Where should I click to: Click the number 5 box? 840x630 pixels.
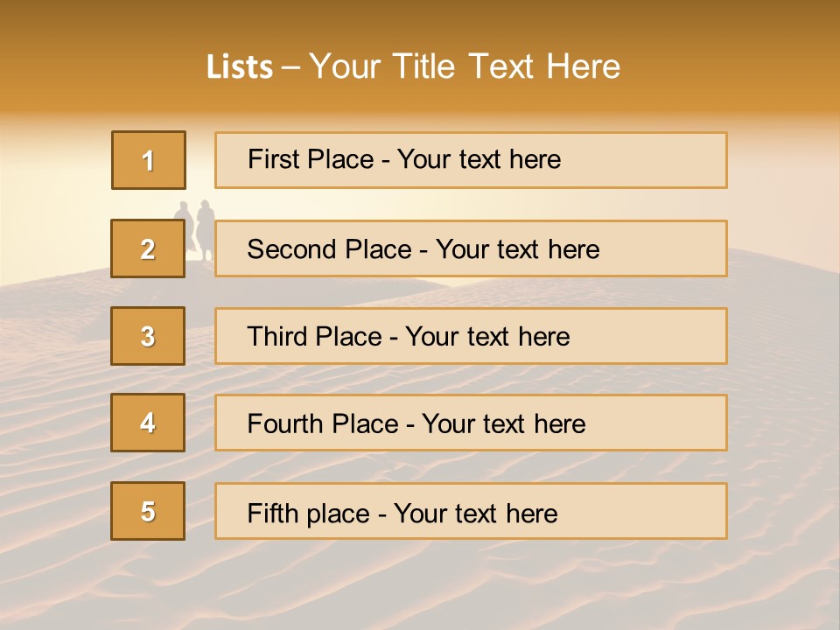148,511
